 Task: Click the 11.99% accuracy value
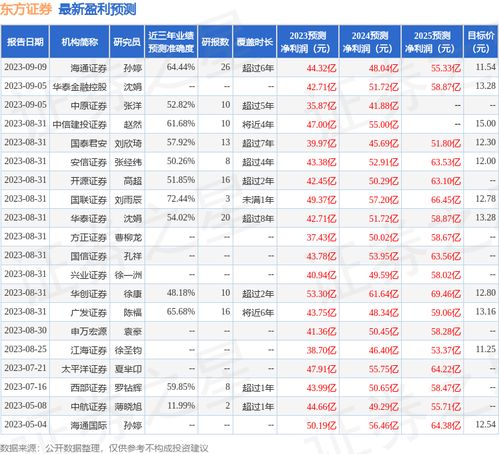pyautogui.click(x=181, y=406)
